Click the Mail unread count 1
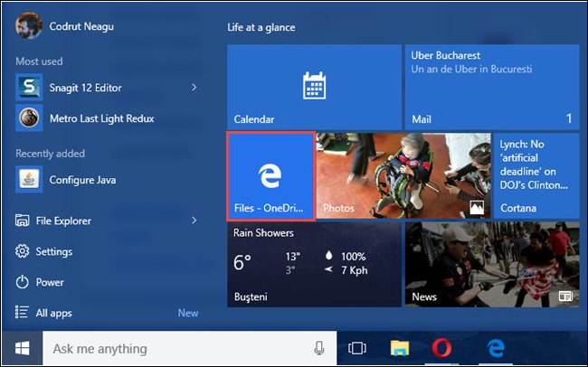 click(x=569, y=118)
